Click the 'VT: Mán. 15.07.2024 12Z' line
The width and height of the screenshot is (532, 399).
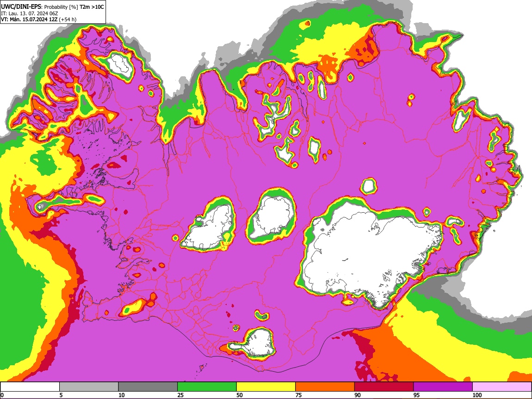click(29, 19)
